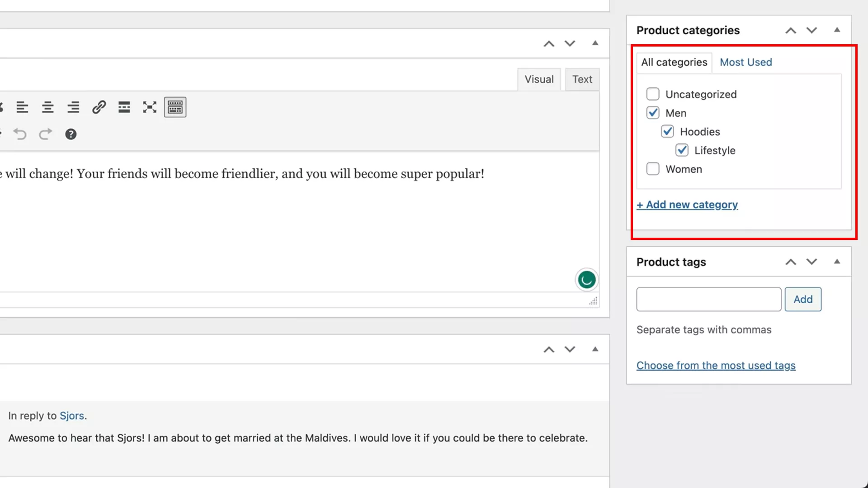Collapse the comment reply metabox
Viewport: 868px width, 488px height.
pyautogui.click(x=595, y=349)
